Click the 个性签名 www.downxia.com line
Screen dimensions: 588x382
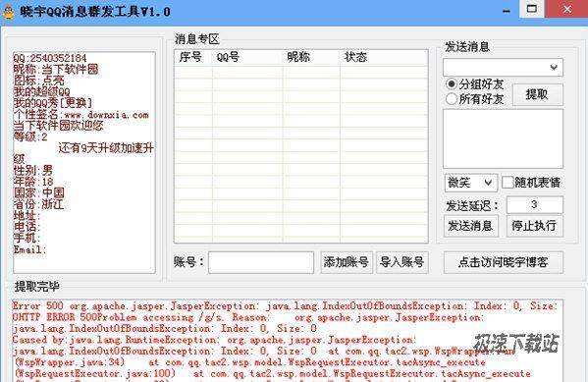pyautogui.click(x=81, y=115)
